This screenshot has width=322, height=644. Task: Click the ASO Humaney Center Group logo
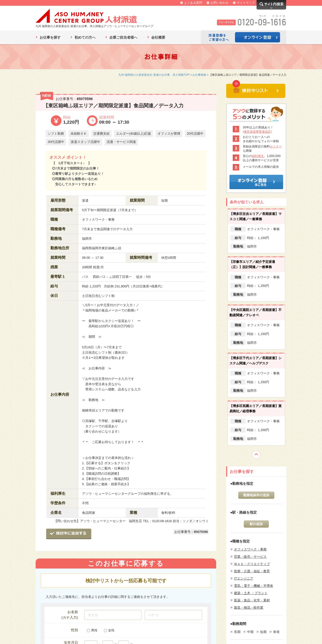tap(86, 16)
